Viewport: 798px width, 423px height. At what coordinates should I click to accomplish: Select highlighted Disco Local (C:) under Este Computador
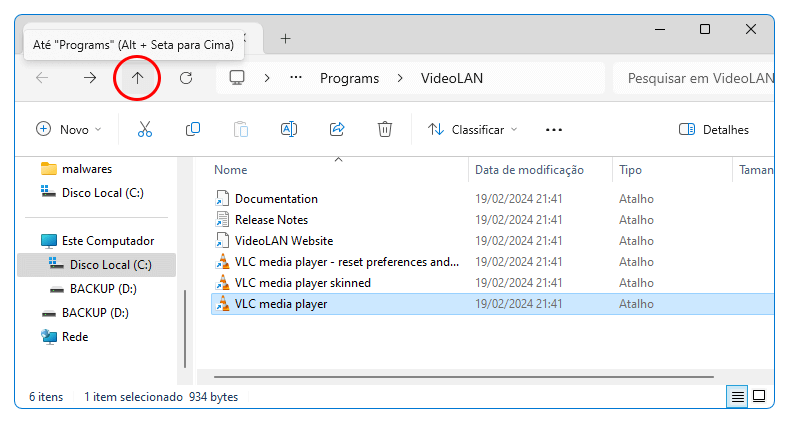[x=97, y=265]
